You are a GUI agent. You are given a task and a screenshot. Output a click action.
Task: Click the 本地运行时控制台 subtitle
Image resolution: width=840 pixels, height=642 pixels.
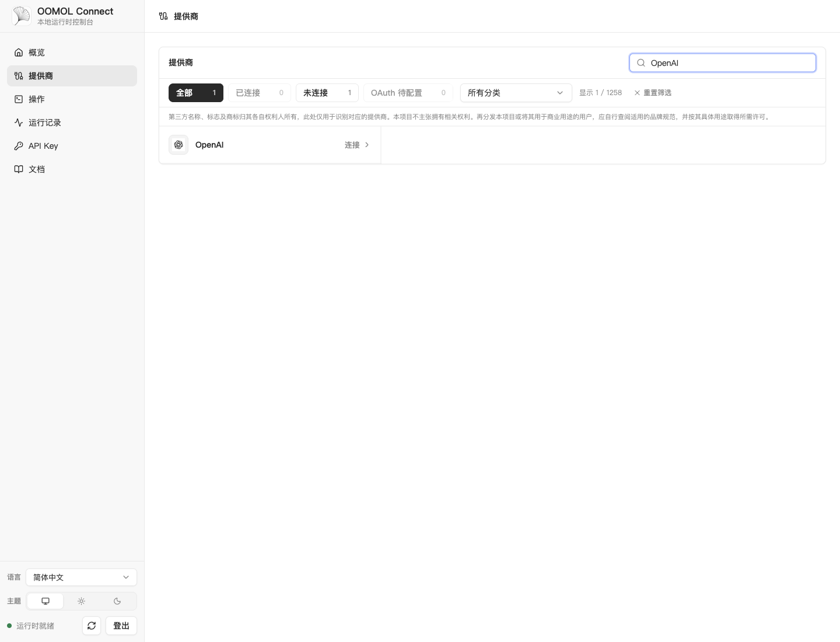(x=65, y=22)
